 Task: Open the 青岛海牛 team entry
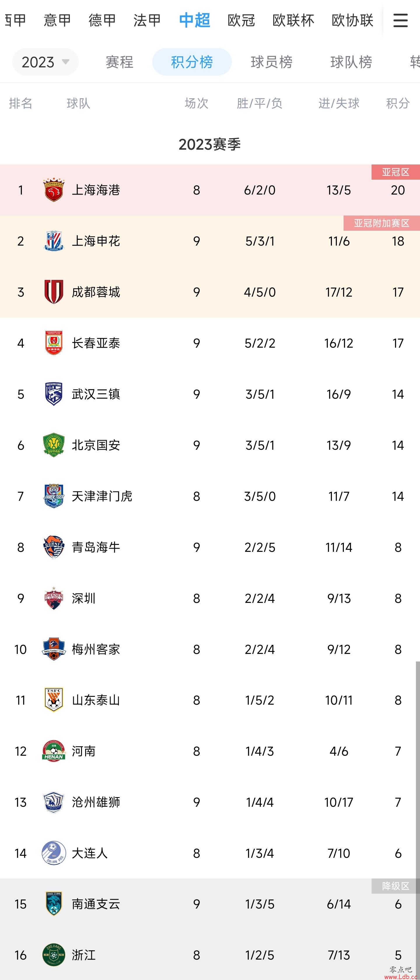click(210, 547)
